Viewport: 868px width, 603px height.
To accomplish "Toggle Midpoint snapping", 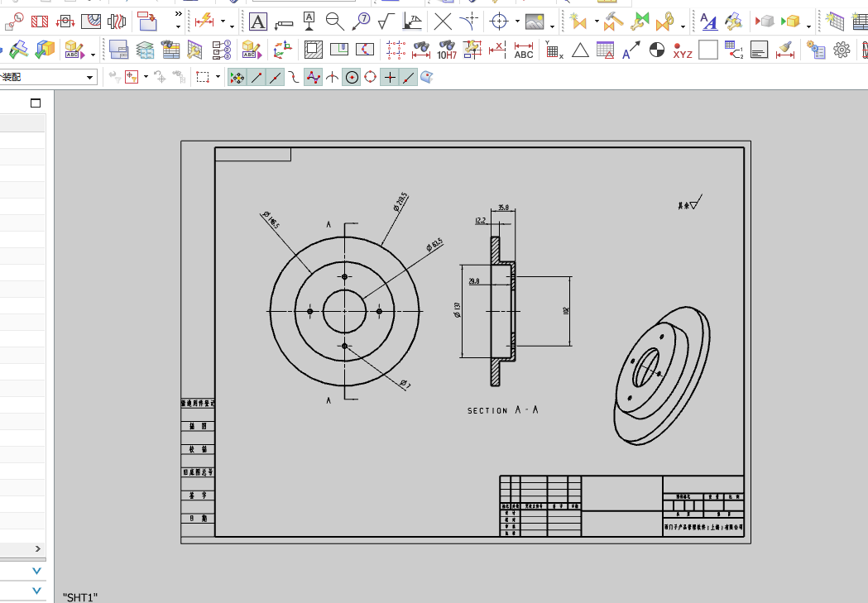I will pyautogui.click(x=275, y=78).
